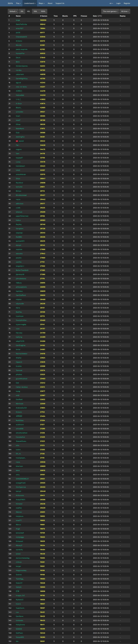The image size is (138, 644).
Task: Click the PPS column header
Action: coord(75,16)
